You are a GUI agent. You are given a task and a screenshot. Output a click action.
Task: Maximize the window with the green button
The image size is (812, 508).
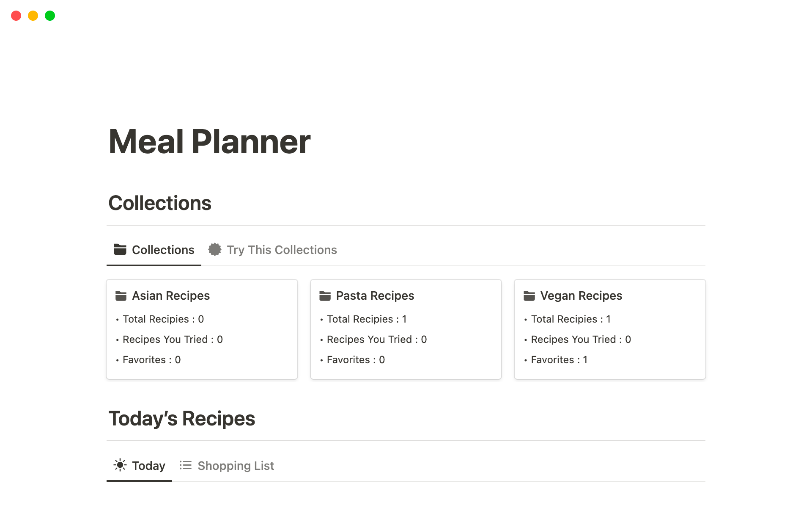click(50, 16)
